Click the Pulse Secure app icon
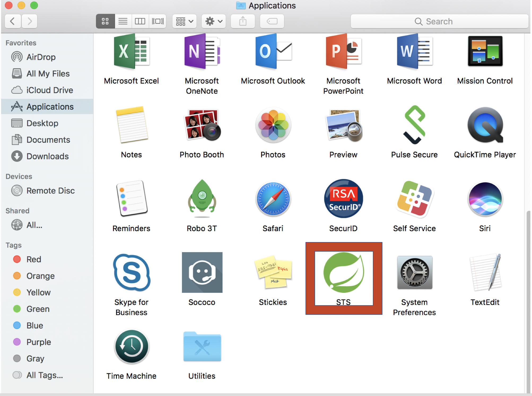The image size is (532, 396). 414,125
